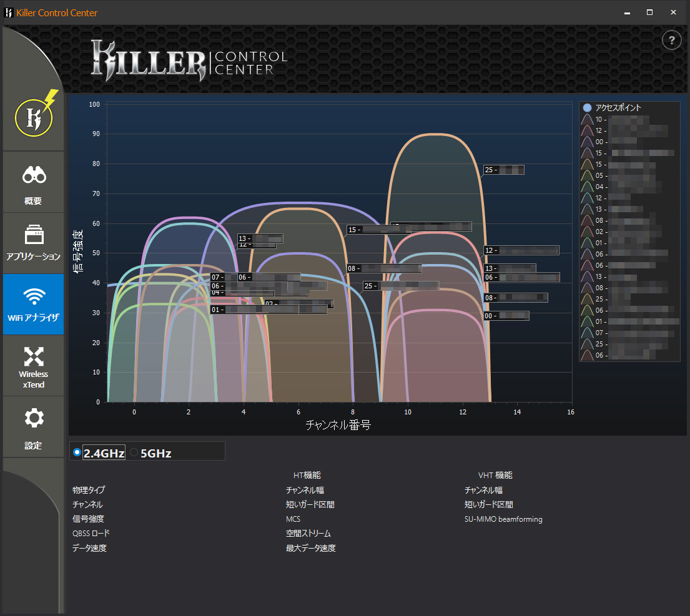
Task: Click the QBSS ロード label
Action: [91, 534]
